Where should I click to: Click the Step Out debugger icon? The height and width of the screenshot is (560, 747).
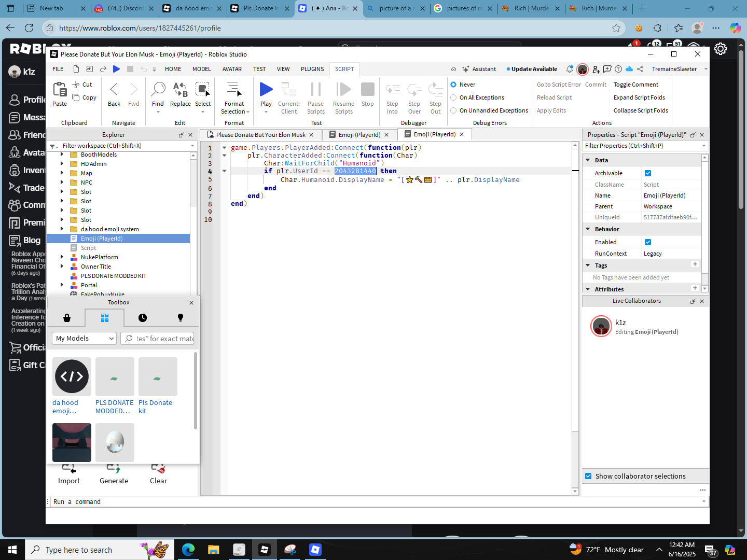436,90
